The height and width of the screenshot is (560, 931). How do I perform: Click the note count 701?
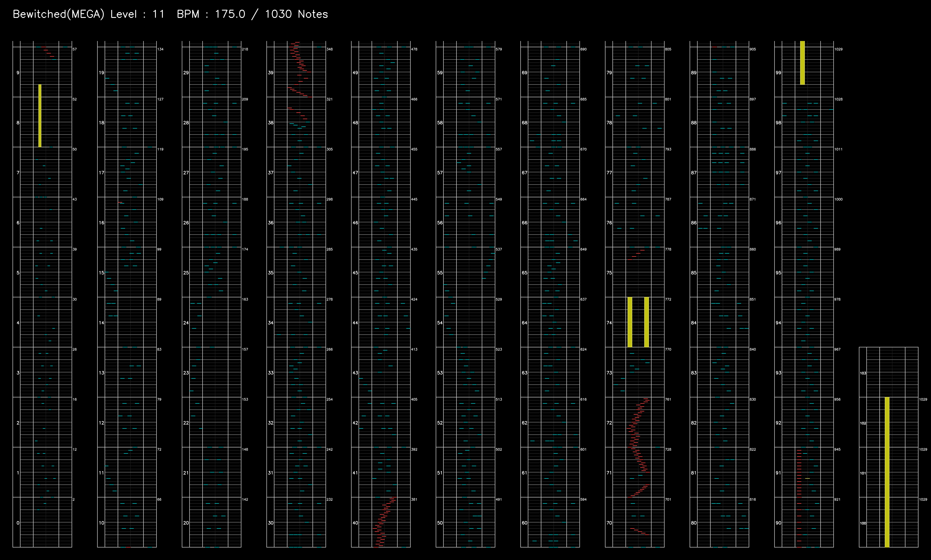point(668,499)
